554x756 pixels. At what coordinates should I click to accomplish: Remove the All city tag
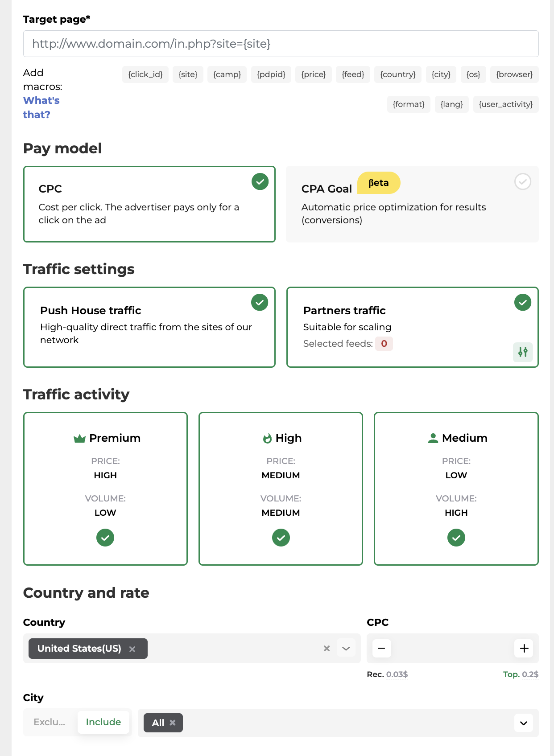(x=173, y=723)
